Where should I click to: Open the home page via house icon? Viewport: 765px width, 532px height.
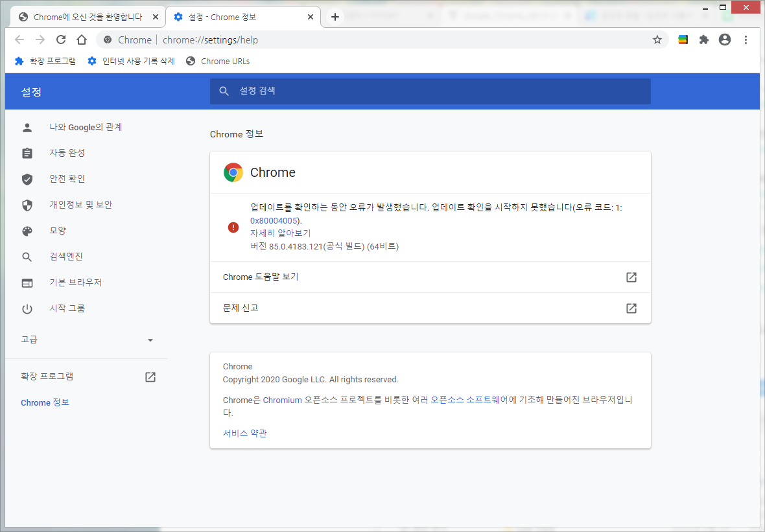point(82,40)
